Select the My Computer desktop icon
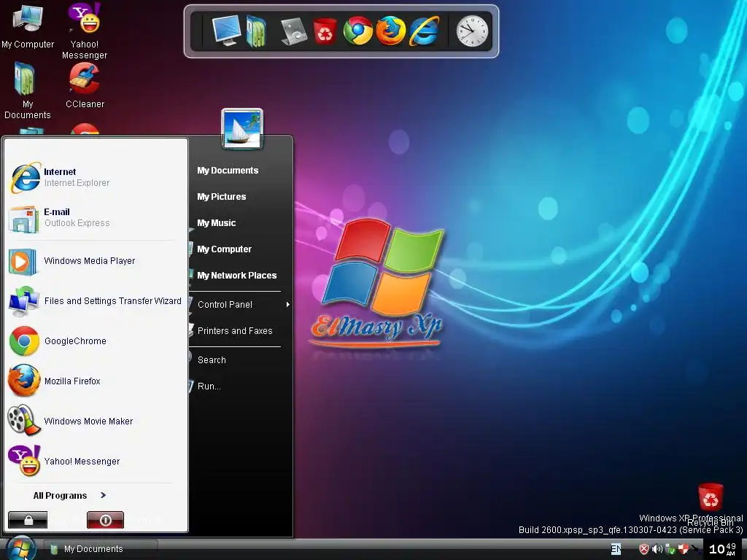 (x=28, y=26)
